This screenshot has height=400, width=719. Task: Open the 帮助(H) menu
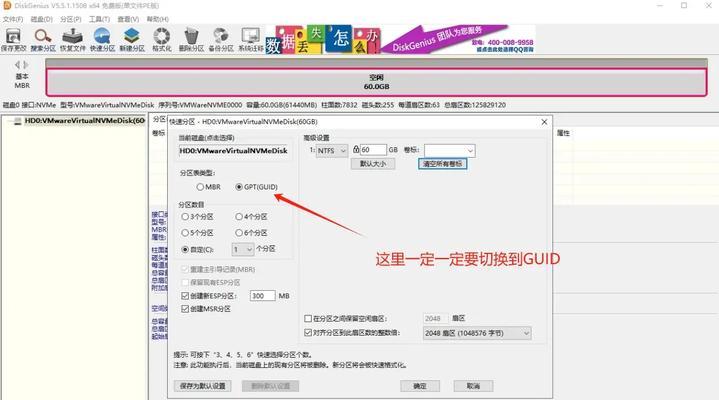click(158, 19)
